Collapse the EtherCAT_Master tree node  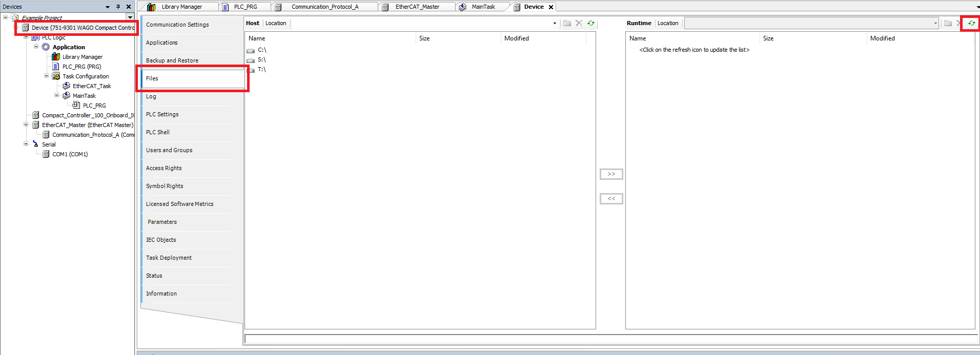coord(26,124)
